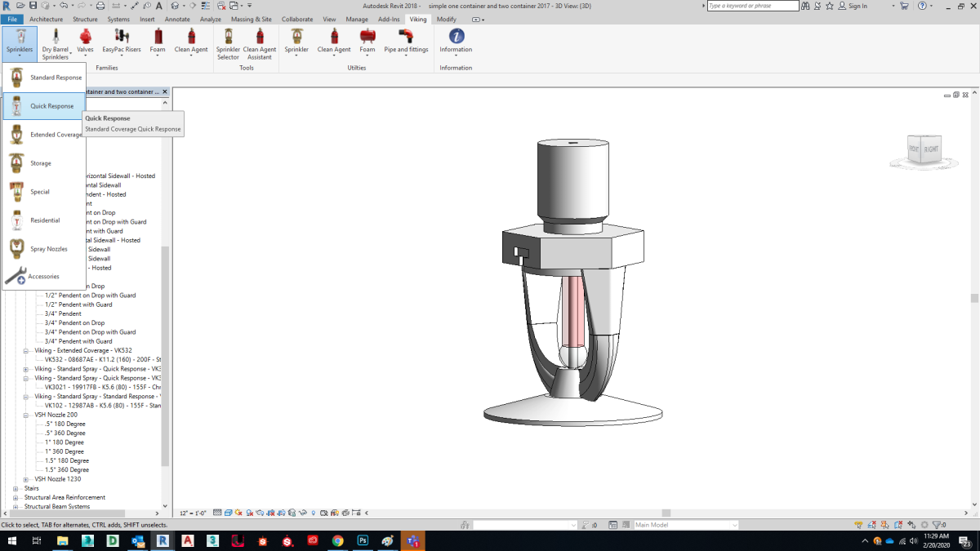Open Microsoft Teams from taskbar
Screen dimensions: 980x551
click(x=412, y=540)
